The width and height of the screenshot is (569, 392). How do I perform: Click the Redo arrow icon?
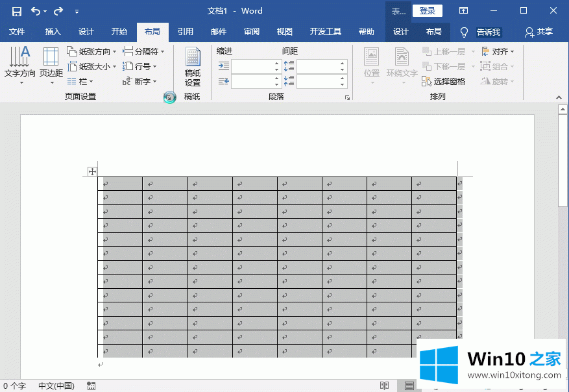(x=58, y=11)
